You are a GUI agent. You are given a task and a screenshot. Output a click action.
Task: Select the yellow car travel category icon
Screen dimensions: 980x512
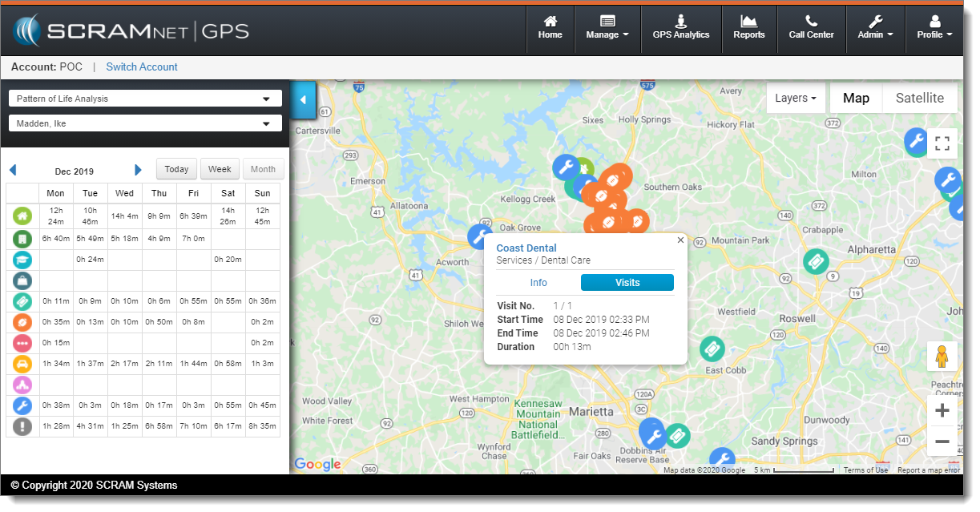point(22,364)
